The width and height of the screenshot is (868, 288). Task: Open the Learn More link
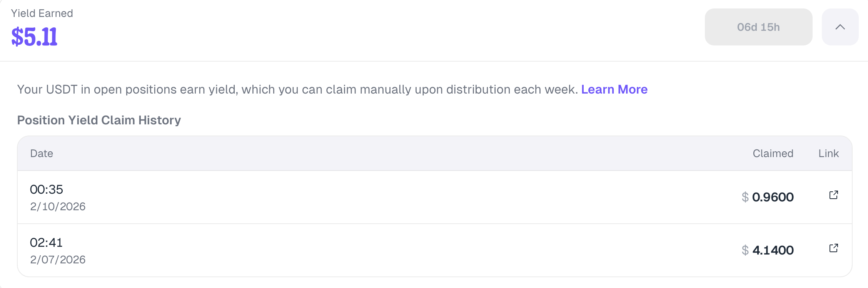point(614,89)
